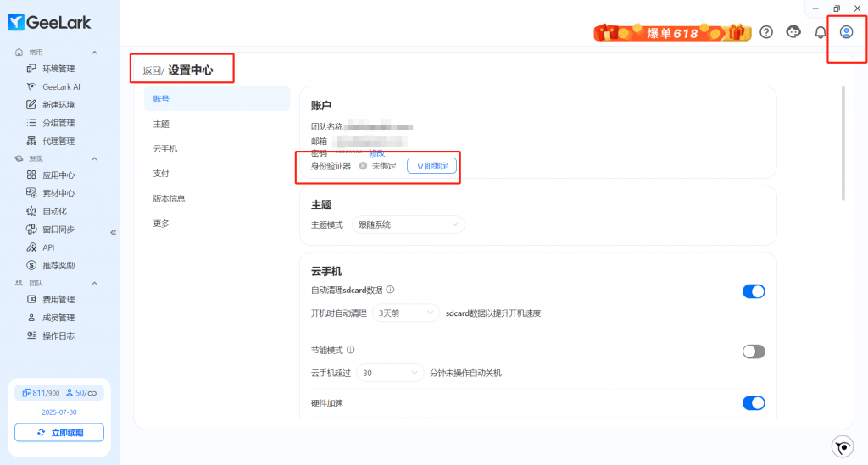Image resolution: width=868 pixels, height=465 pixels.
Task: Collapse the sidebar with double-chevron icon
Action: click(114, 232)
